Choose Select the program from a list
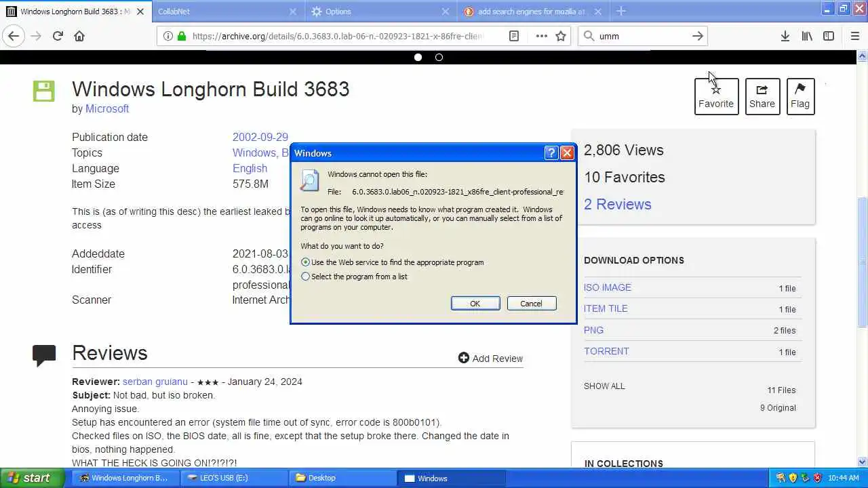Image resolution: width=868 pixels, height=488 pixels. click(x=355, y=277)
